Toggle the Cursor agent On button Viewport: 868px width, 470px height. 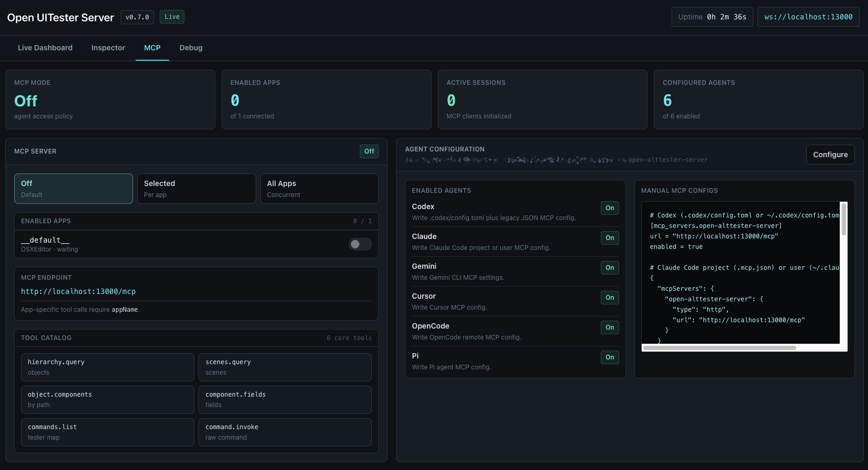point(610,298)
